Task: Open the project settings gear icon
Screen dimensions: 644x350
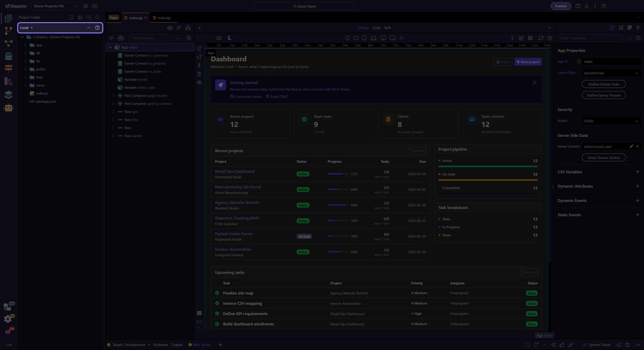Action: 86,6
